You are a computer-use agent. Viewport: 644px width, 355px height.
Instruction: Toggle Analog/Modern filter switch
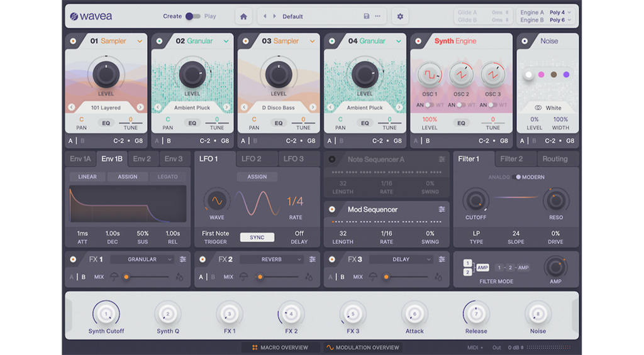(516, 177)
